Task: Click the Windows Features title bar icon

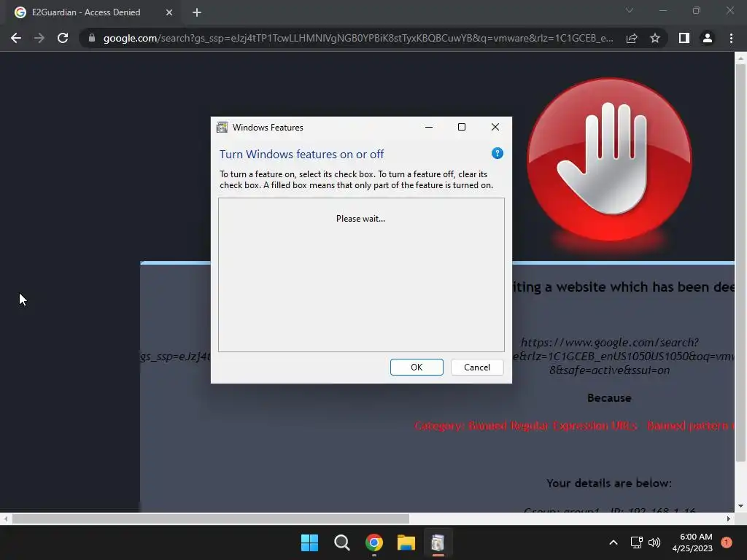Action: (x=222, y=127)
